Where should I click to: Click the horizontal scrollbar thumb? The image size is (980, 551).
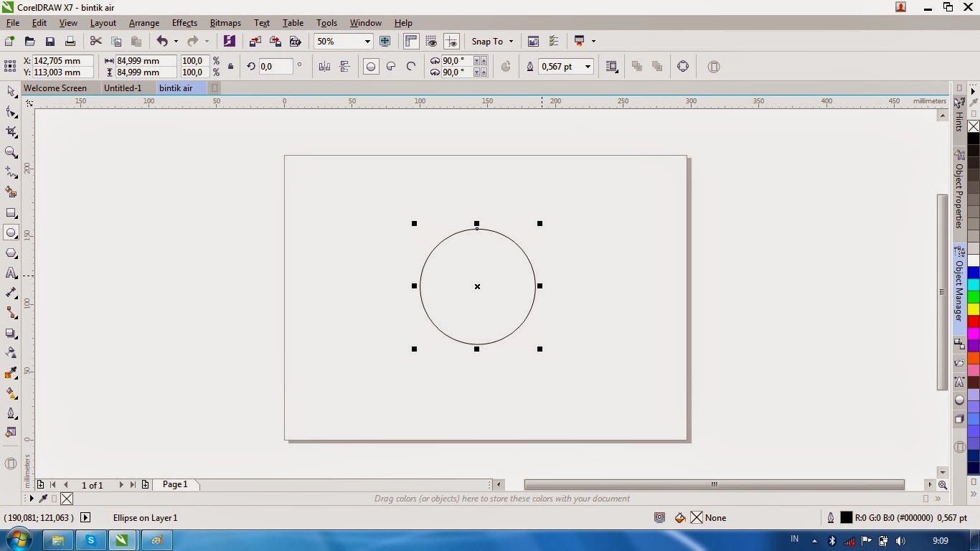pos(714,484)
